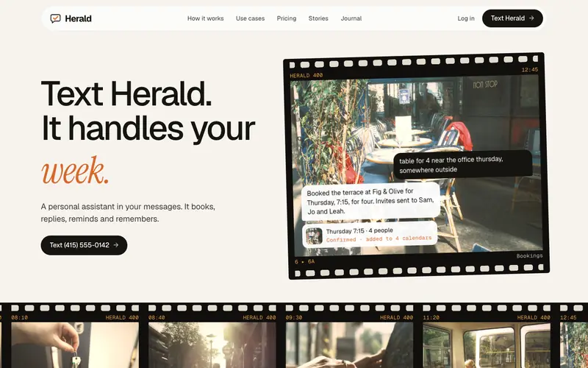This screenshot has width=588, height=368.
Task: Click the Herald wordmark in the header
Action: 78,18
